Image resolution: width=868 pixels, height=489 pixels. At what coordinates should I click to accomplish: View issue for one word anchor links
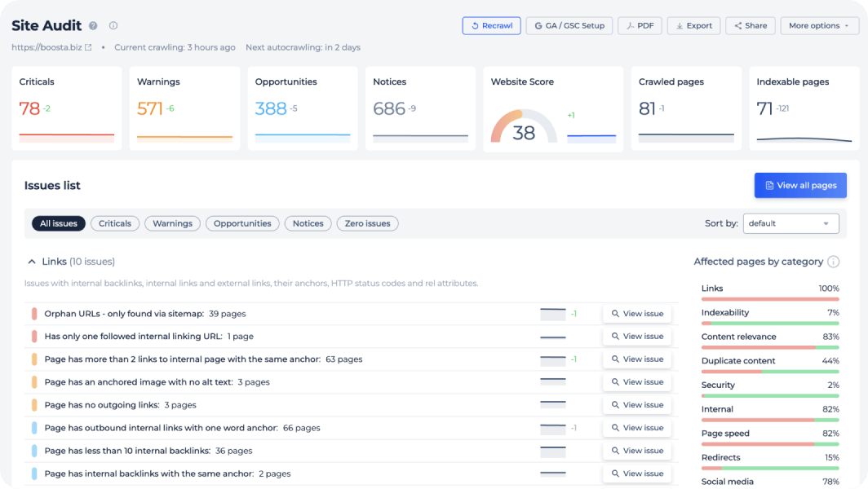point(637,428)
